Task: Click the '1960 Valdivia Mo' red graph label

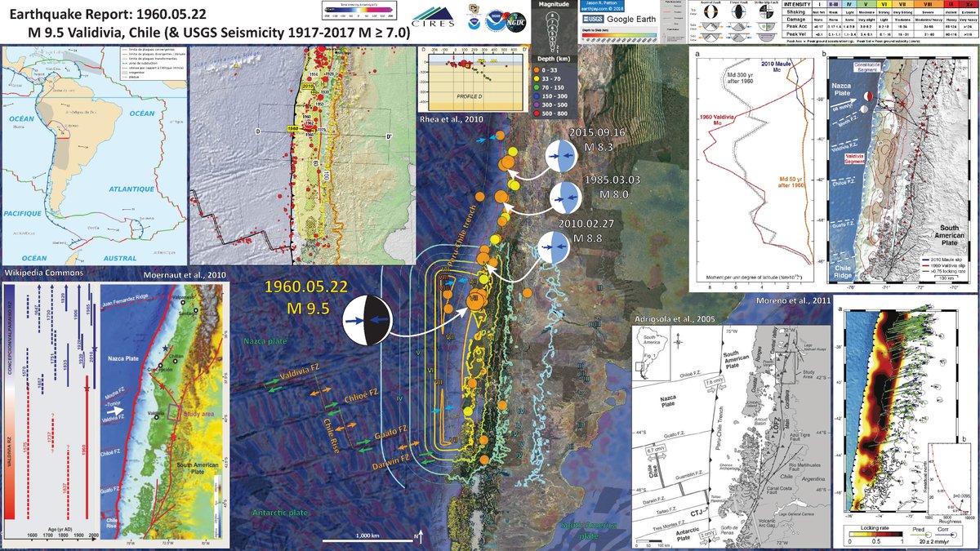Action: point(720,120)
